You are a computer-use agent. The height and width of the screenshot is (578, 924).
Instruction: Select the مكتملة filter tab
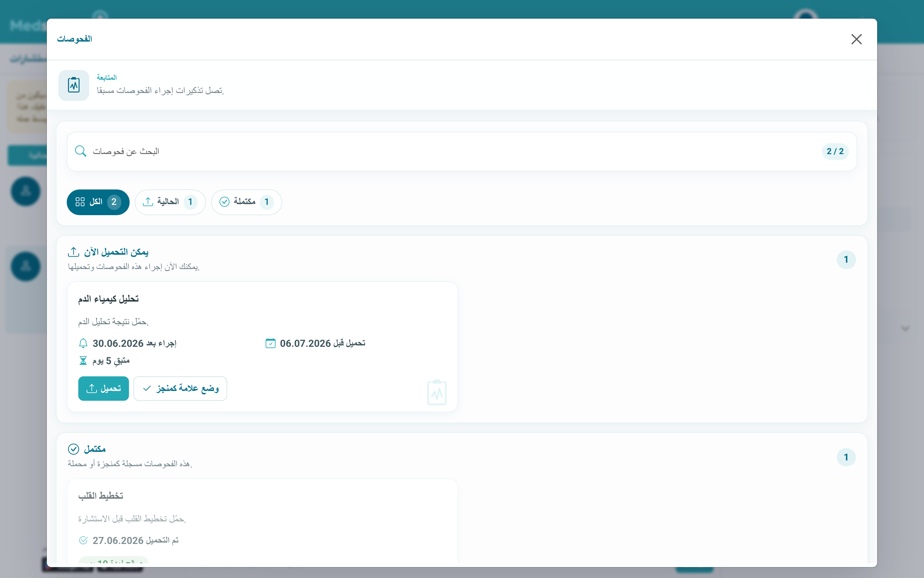coord(247,202)
